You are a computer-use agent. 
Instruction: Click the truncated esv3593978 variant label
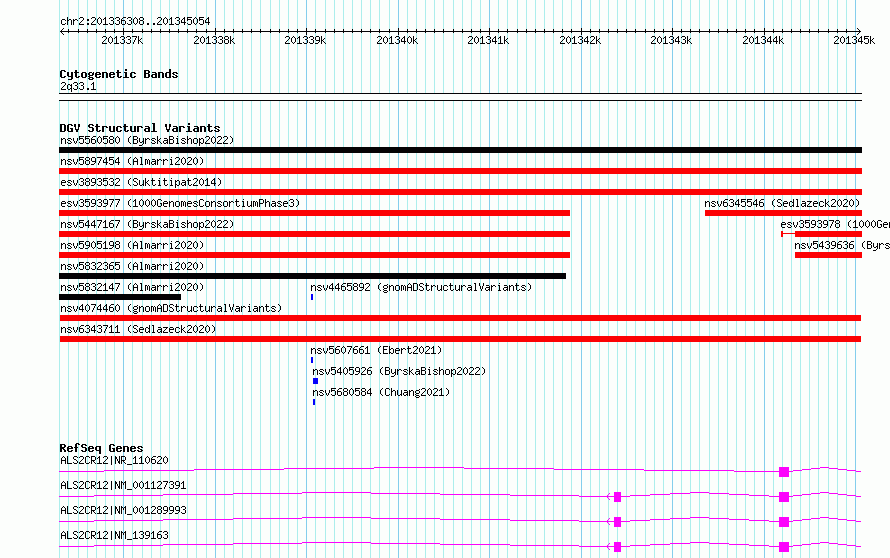click(x=835, y=224)
